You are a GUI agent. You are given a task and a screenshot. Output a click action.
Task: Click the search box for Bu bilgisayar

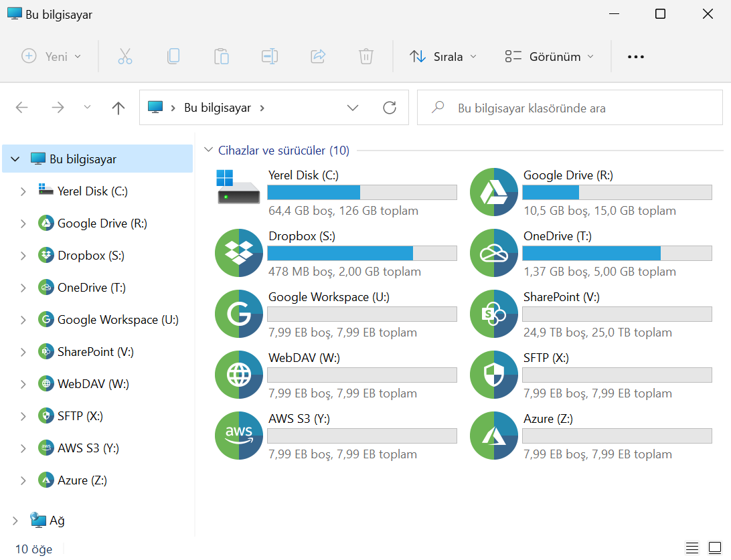tap(570, 108)
